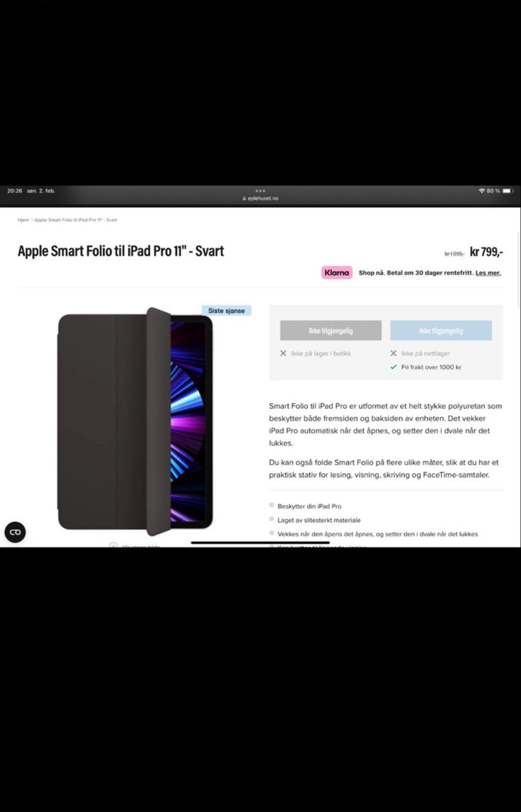Image resolution: width=521 pixels, height=812 pixels.
Task: Click the magnifier icon for larger image
Action: coord(113,545)
